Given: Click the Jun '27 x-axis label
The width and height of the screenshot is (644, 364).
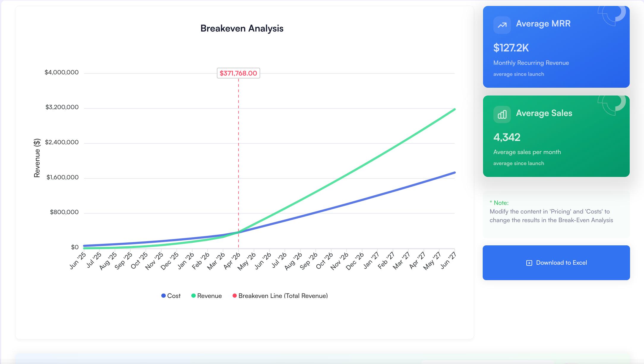Looking at the screenshot, I should (x=448, y=261).
